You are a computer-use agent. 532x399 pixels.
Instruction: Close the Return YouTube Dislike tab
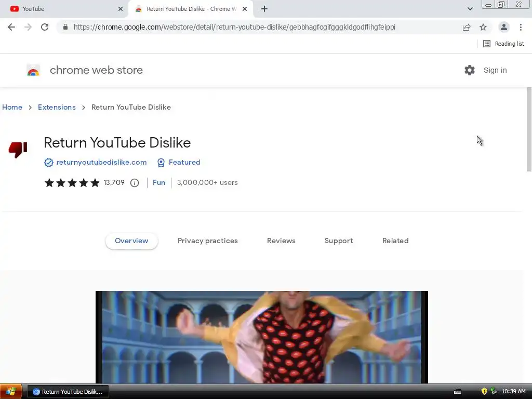(245, 9)
